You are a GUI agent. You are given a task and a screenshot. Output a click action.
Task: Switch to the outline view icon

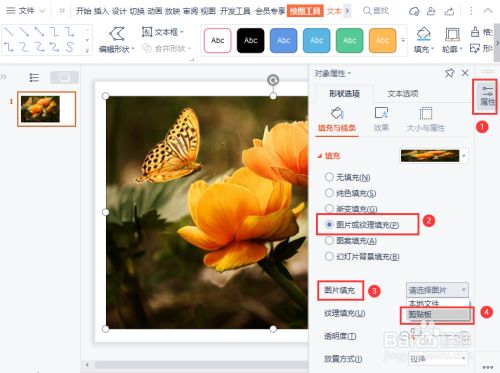[34, 77]
